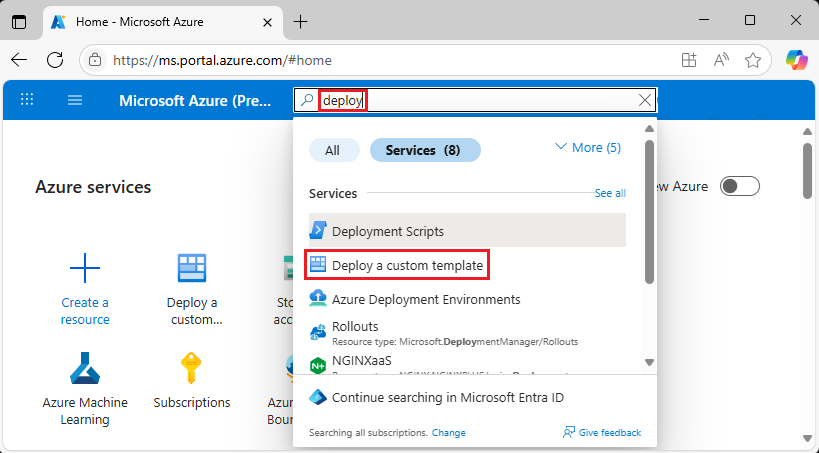Viewport: 819px width, 453px height.
Task: Click the main page scrollbar thumb
Action: tap(808, 170)
